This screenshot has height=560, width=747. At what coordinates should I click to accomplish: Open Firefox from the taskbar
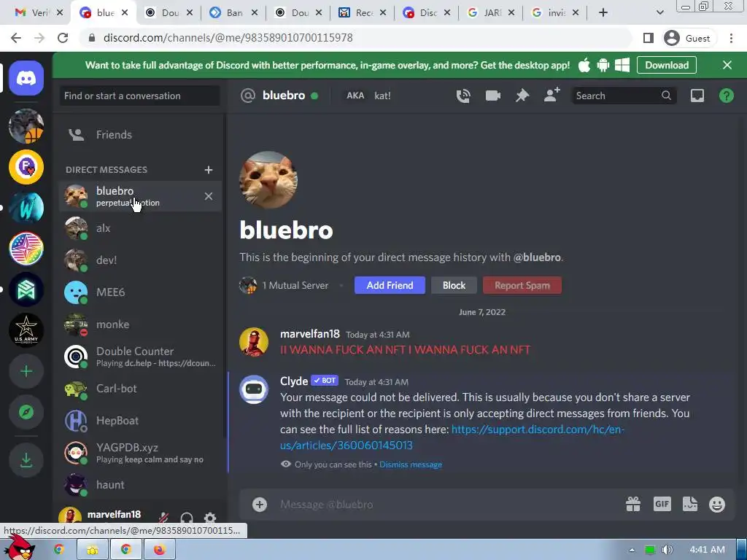point(159,550)
